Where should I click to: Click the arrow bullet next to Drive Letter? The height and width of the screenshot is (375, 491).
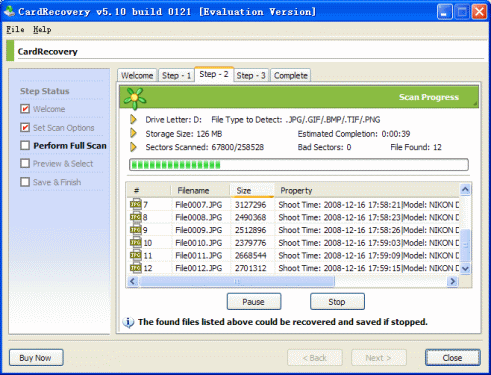(x=133, y=119)
